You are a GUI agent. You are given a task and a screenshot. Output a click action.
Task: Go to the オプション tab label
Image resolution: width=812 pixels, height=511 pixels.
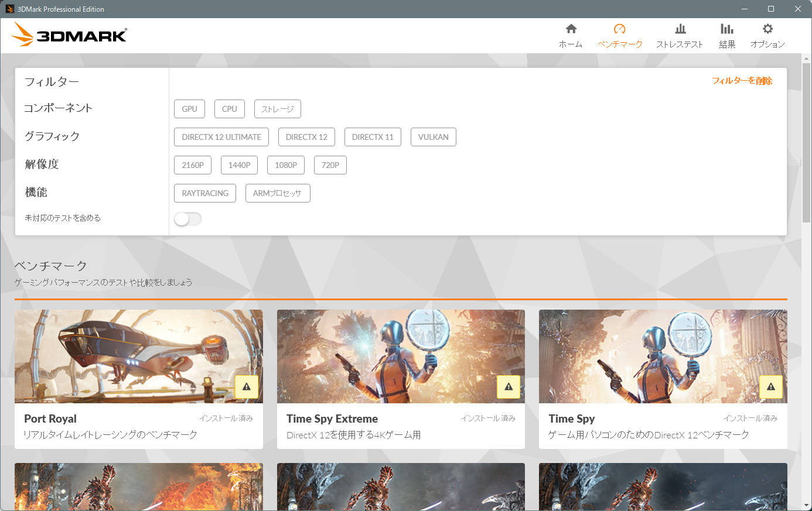(767, 44)
